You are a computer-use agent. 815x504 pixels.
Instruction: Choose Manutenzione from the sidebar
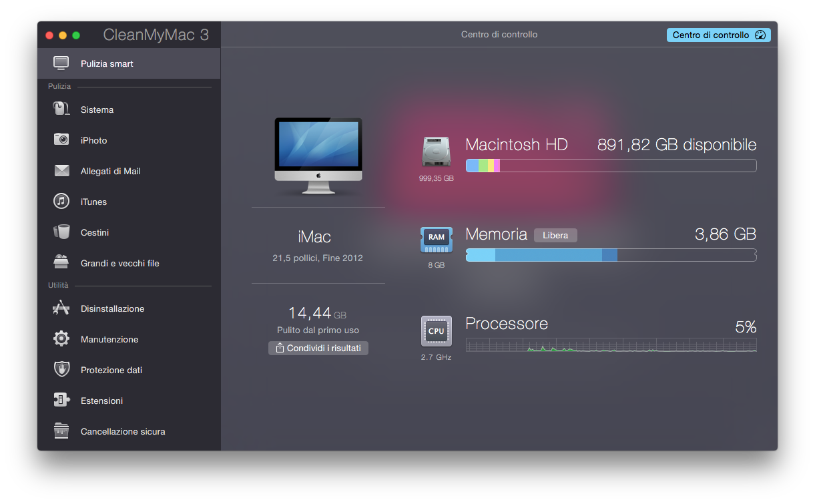[129, 339]
